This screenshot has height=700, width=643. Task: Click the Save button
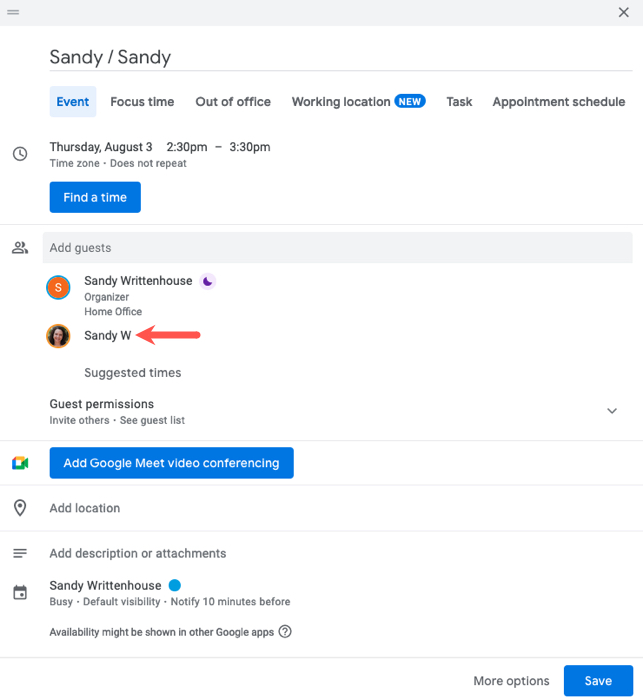coord(598,681)
